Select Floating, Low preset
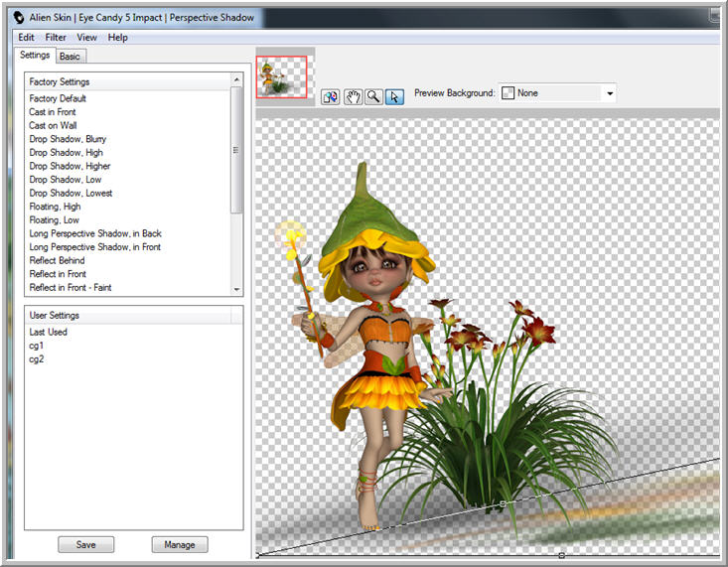 click(54, 219)
